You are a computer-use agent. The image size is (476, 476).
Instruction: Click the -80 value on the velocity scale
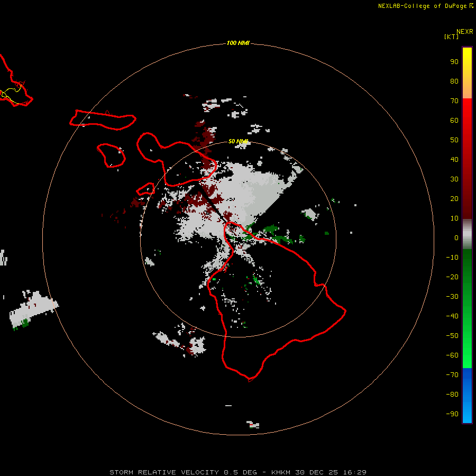pyautogui.click(x=452, y=395)
